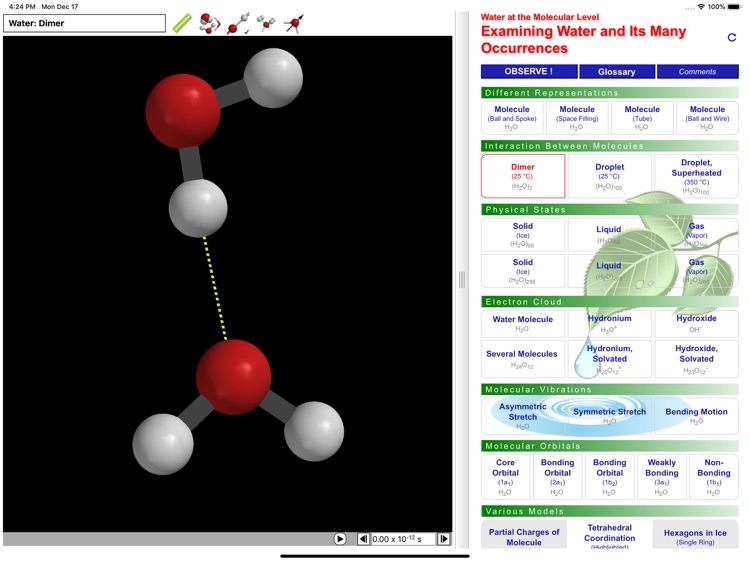Open the OBSERVE ! tab
Screen dimensions: 750x562
pyautogui.click(x=529, y=71)
